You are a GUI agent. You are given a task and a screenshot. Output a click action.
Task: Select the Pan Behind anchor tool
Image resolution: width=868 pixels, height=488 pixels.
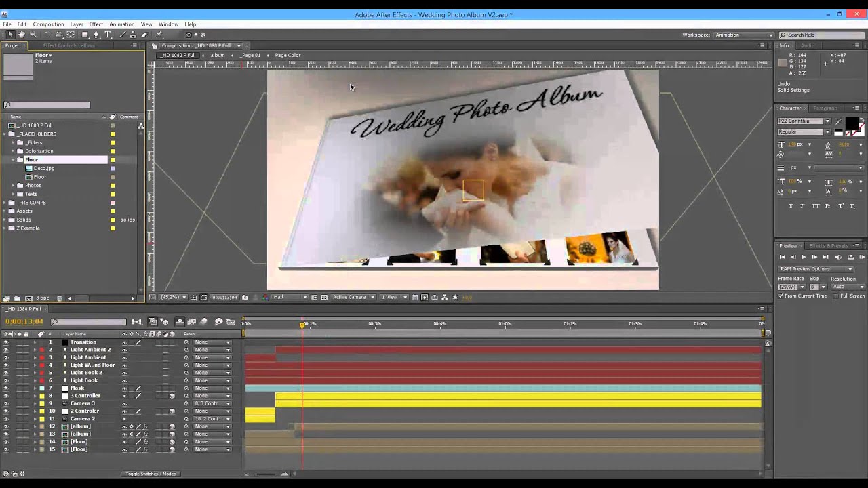click(x=70, y=35)
